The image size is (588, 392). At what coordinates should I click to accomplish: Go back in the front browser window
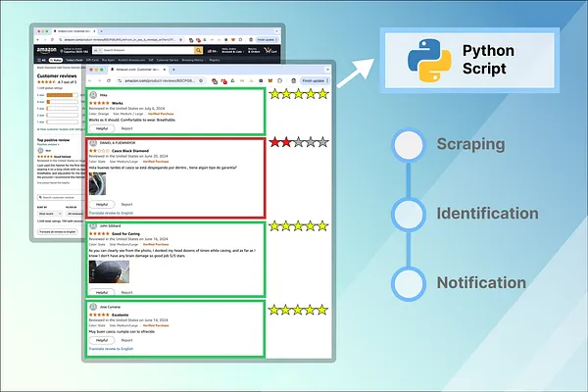click(x=89, y=81)
